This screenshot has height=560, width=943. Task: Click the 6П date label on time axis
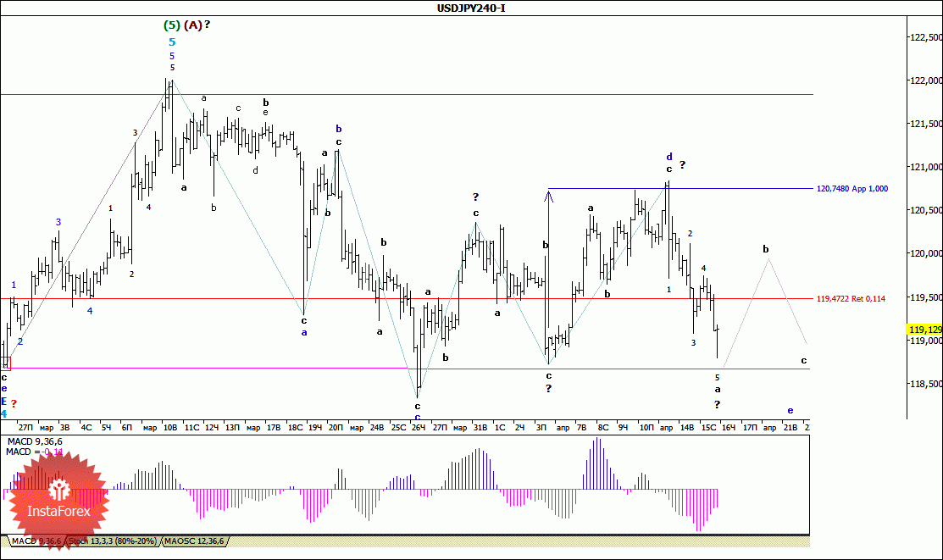(x=127, y=428)
